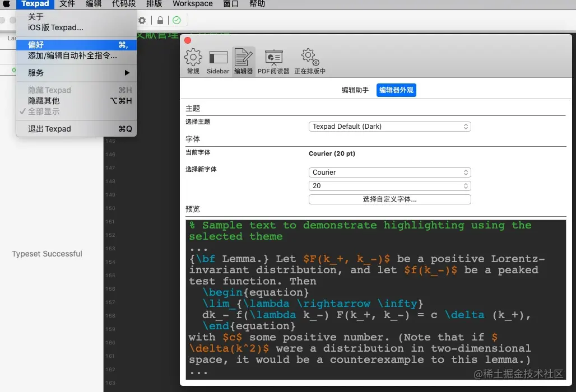Viewport: 576px width, 392px height.
Task: Click the settings gear icon in the main toolbar
Action: point(142,20)
